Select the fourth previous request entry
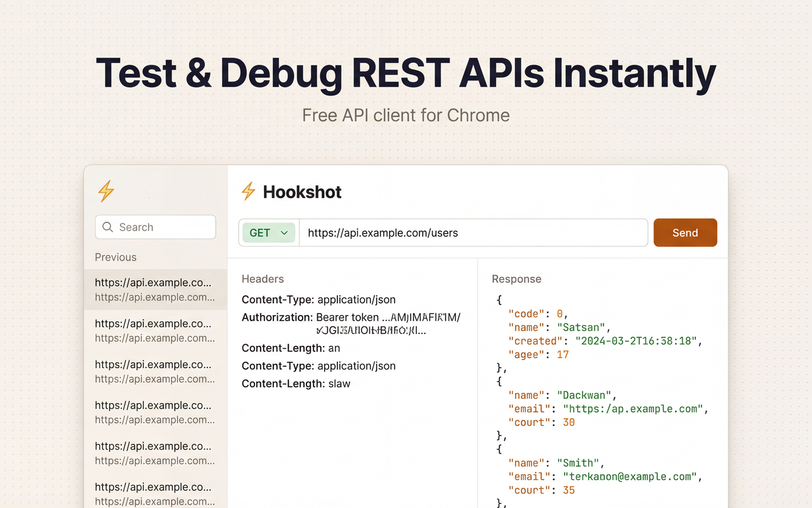812x508 pixels. (x=155, y=412)
